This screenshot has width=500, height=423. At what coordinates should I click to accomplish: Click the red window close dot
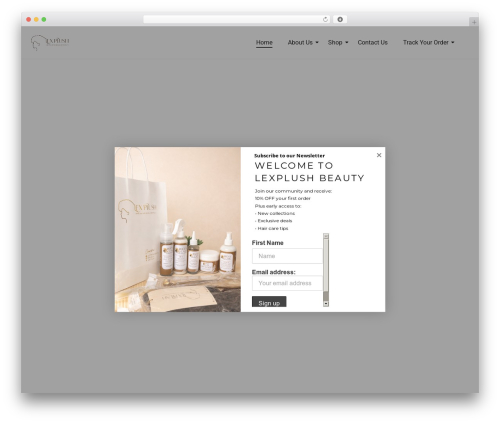(29, 19)
